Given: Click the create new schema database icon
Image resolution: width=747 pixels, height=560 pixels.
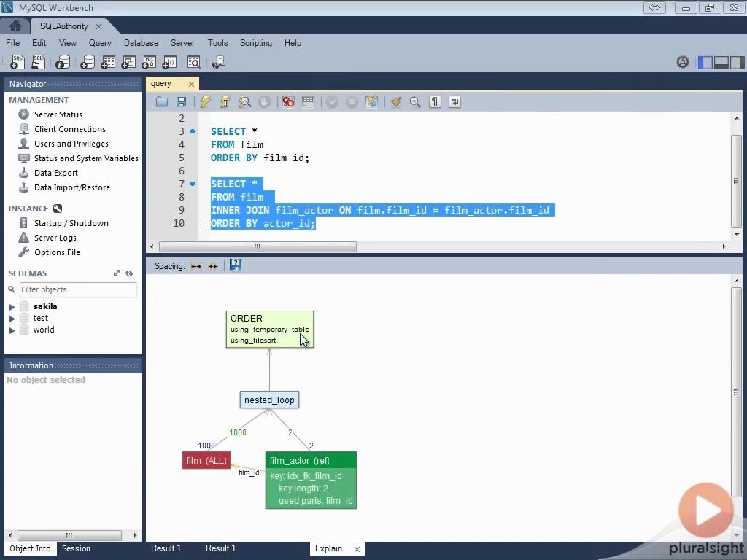Looking at the screenshot, I should coord(87,63).
